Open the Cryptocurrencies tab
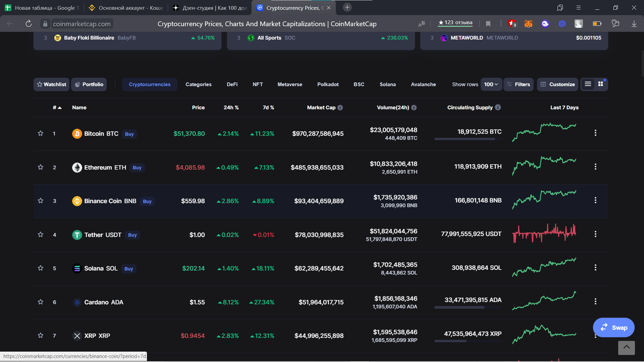The width and height of the screenshot is (644, 362). (x=150, y=84)
